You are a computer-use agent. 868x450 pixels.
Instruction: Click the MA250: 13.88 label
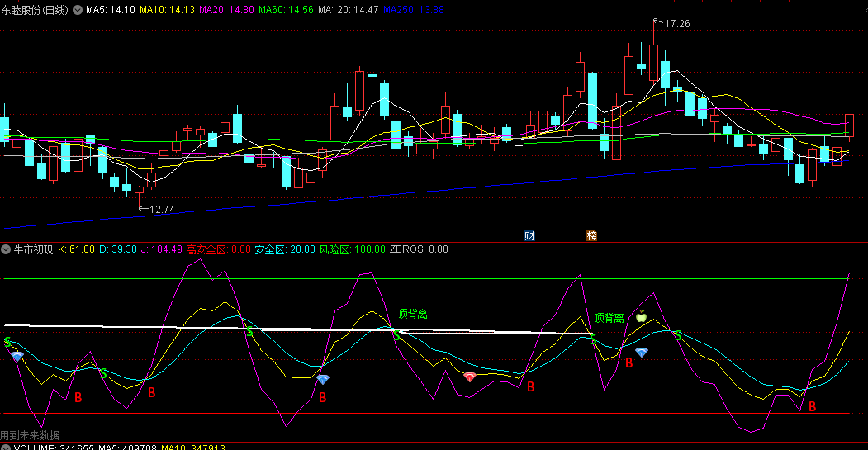coord(414,10)
